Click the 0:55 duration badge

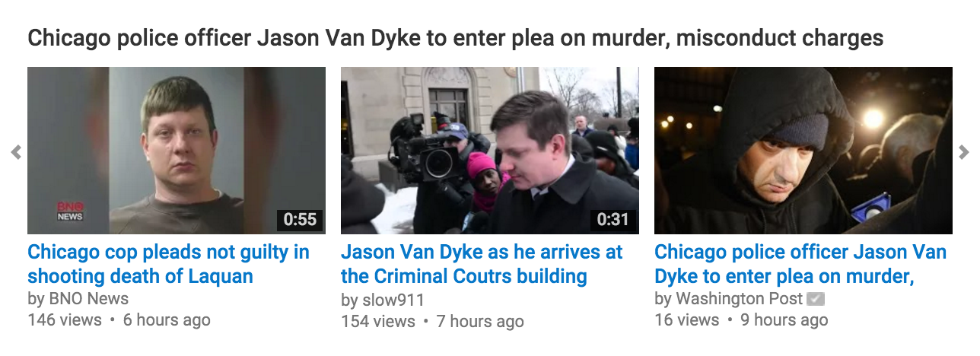(300, 220)
